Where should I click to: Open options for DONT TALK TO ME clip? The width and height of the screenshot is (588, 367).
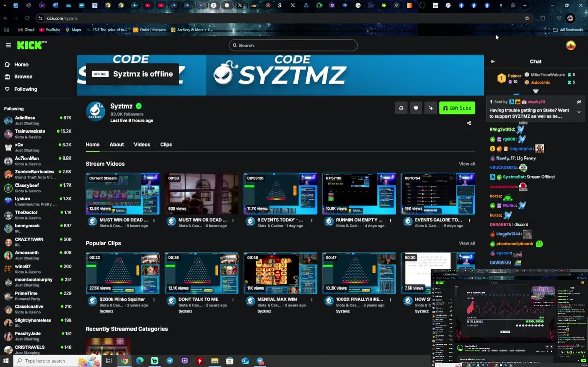(x=233, y=300)
